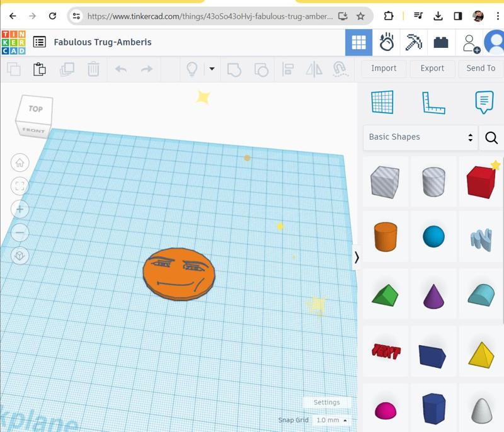Viewport: 504px width, 432px height.
Task: Pick the green Roof shape
Action: [x=385, y=295]
